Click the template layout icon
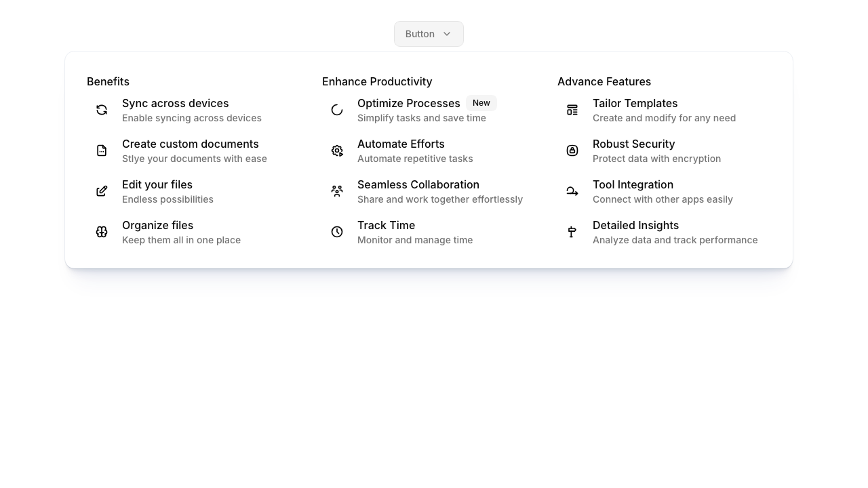868x488 pixels. tap(572, 110)
